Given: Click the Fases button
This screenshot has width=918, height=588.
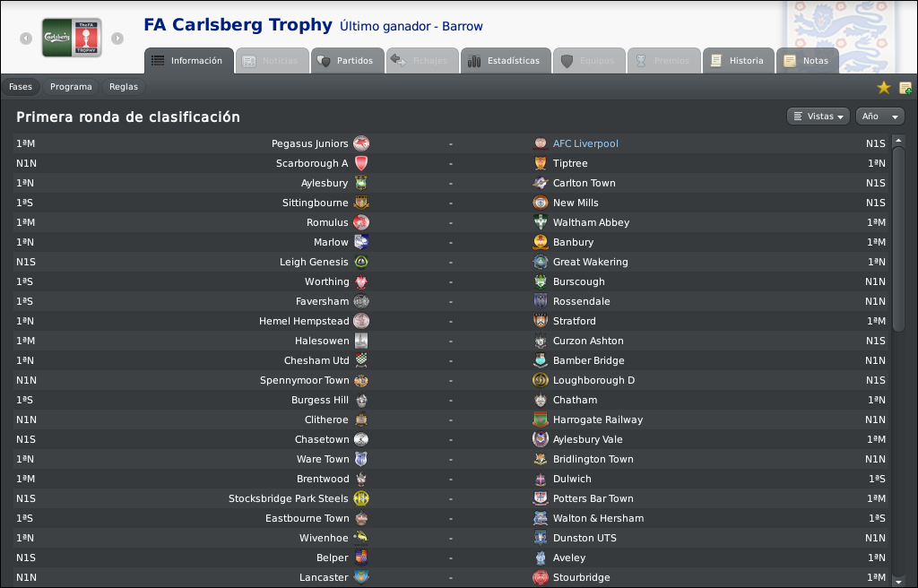Looking at the screenshot, I should (21, 87).
